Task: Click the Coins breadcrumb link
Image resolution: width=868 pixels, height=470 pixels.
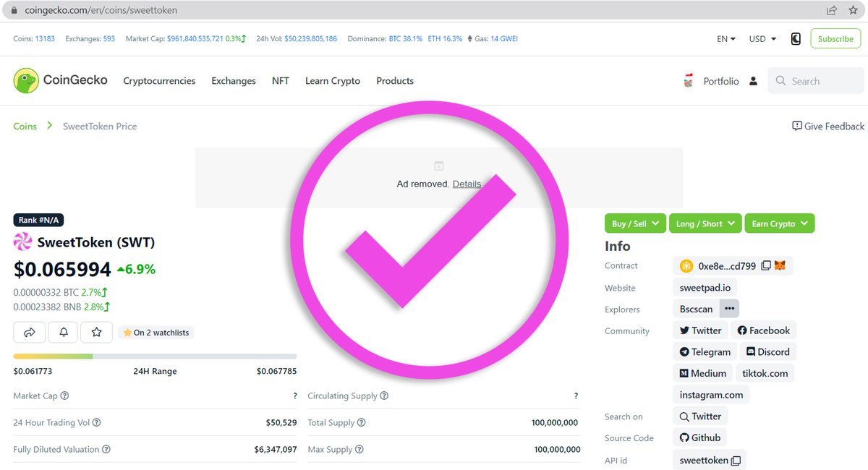Action: (25, 126)
